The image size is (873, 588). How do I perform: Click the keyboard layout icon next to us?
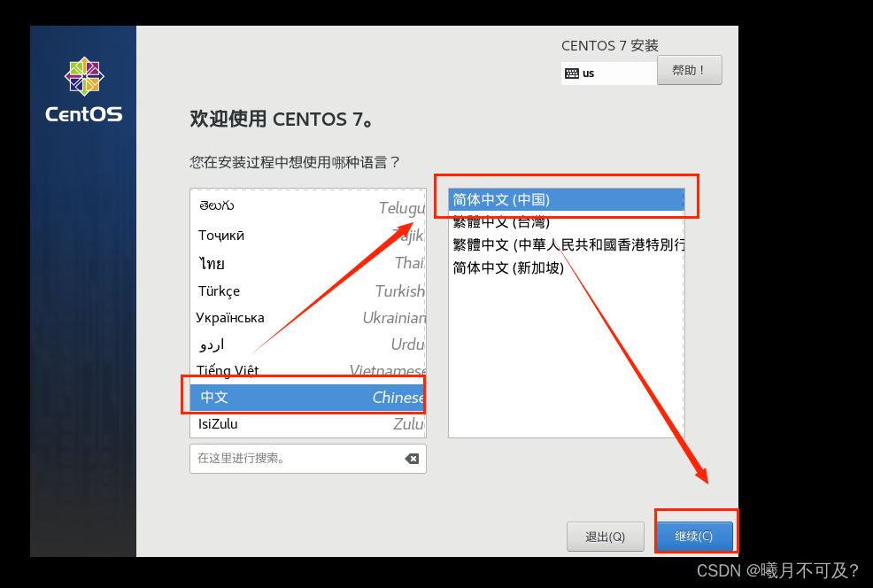pyautogui.click(x=572, y=73)
